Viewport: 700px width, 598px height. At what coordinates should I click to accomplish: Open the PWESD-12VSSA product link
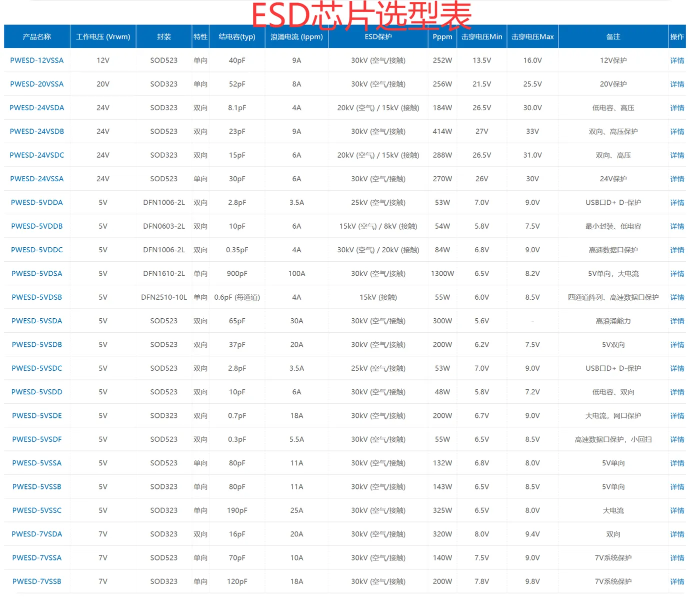tap(37, 61)
